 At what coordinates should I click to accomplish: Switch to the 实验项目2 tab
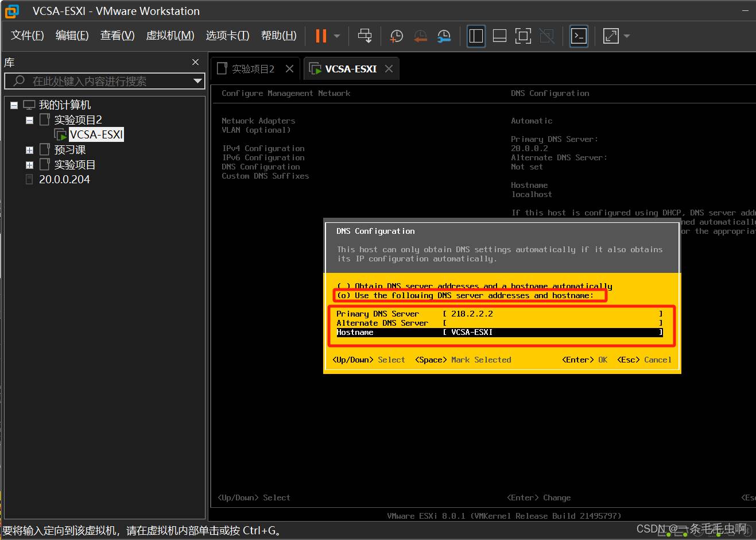[x=253, y=69]
